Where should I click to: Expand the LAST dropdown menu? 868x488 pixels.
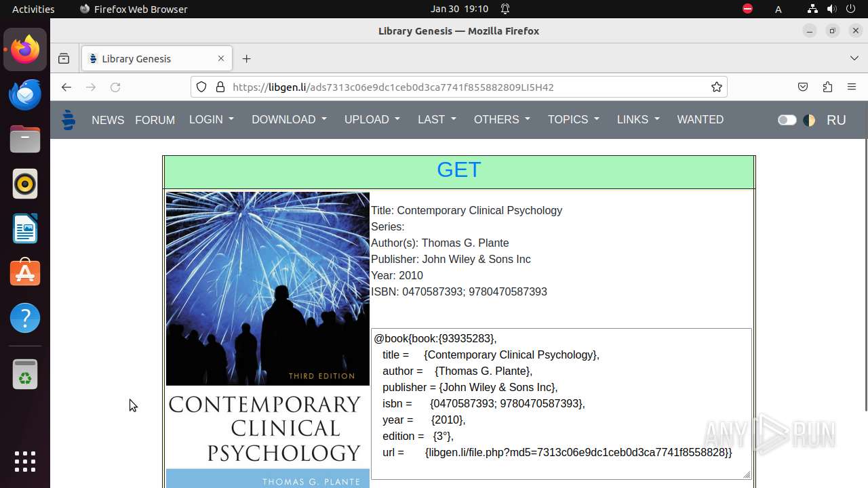(x=437, y=119)
